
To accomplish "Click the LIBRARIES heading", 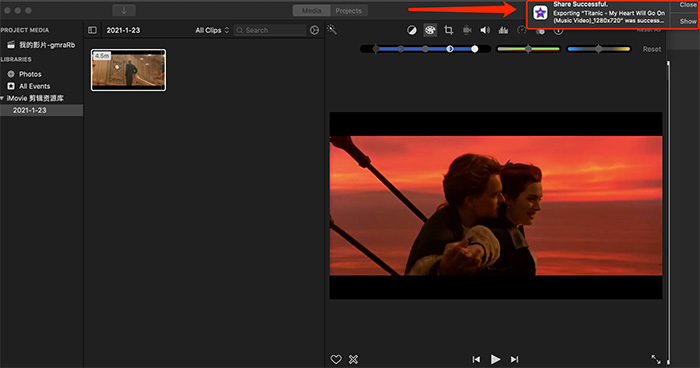I will coord(16,59).
